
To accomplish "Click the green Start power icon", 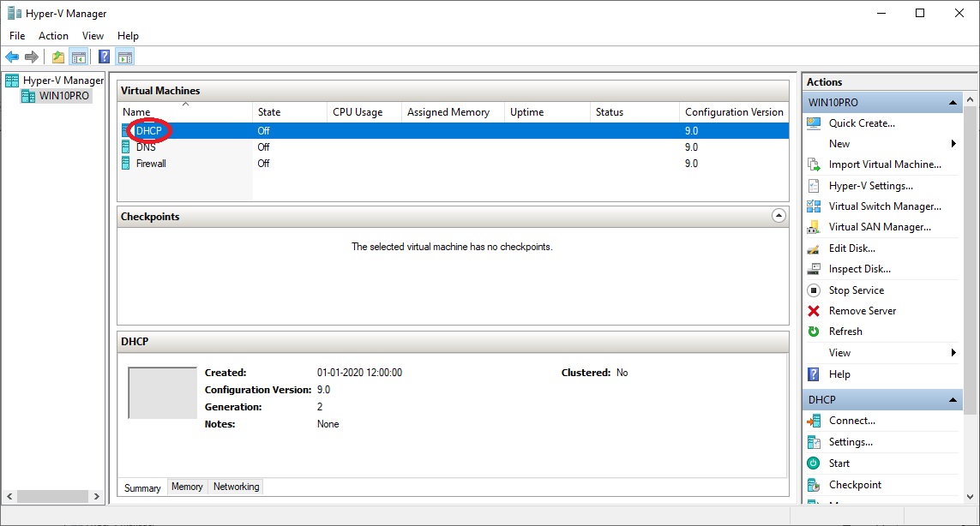I will click(814, 463).
